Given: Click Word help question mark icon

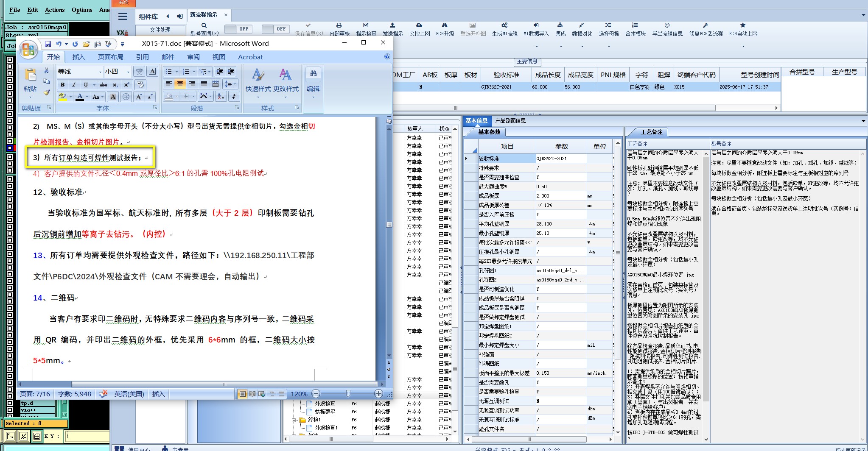Looking at the screenshot, I should (387, 56).
